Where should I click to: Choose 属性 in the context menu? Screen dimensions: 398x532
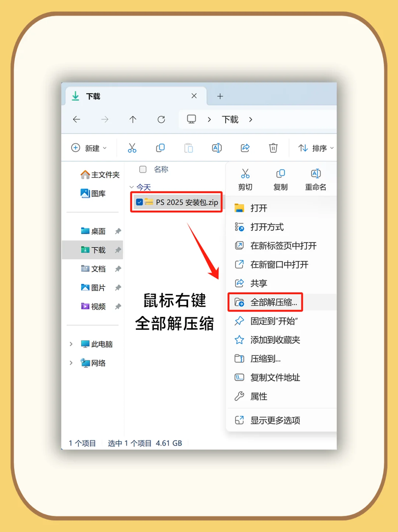[258, 396]
